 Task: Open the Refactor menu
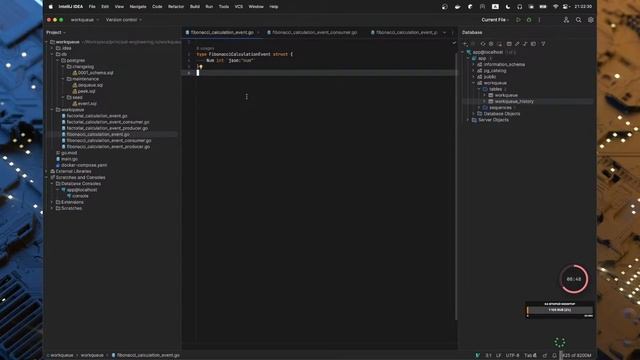click(176, 7)
